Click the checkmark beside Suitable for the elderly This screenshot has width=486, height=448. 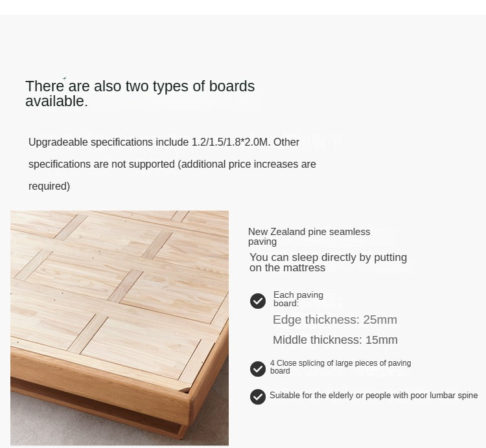tap(258, 396)
